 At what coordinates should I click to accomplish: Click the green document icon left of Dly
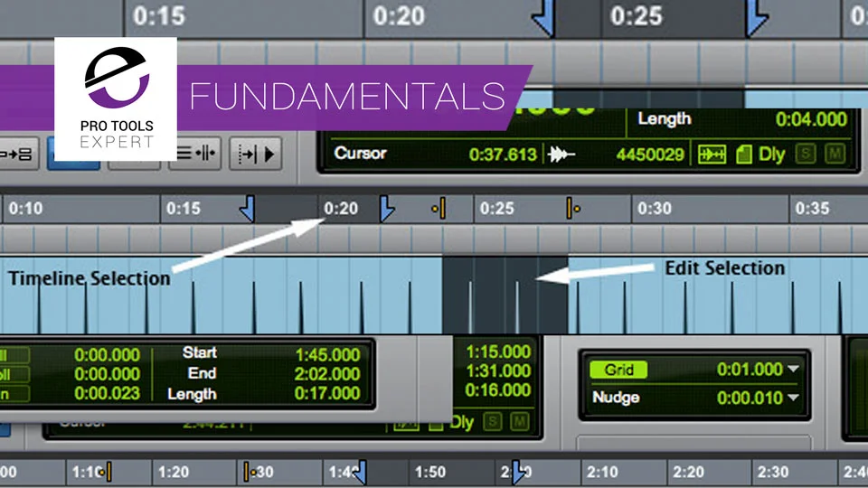pyautogui.click(x=744, y=155)
